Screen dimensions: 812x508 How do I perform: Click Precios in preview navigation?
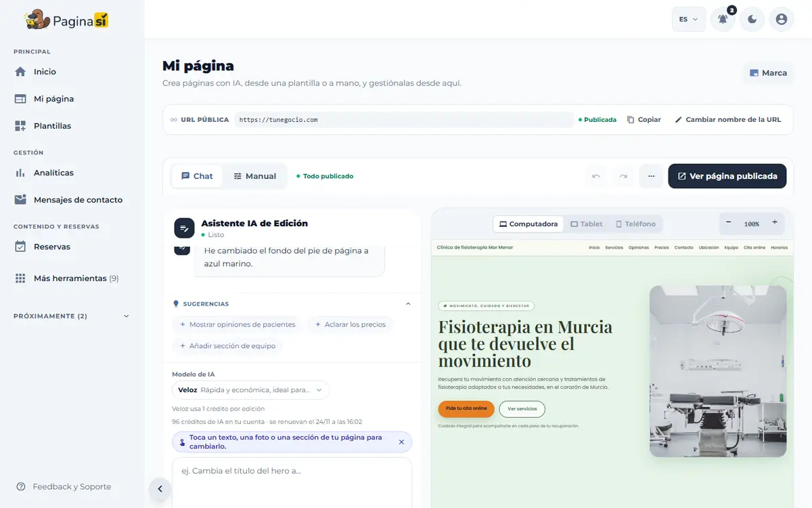[x=662, y=248]
